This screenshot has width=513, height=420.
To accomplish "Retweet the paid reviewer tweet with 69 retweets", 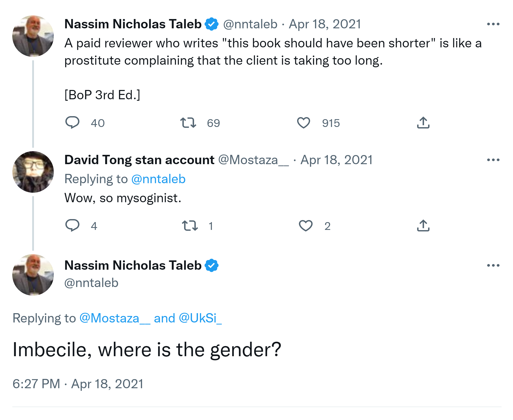I will tap(188, 122).
